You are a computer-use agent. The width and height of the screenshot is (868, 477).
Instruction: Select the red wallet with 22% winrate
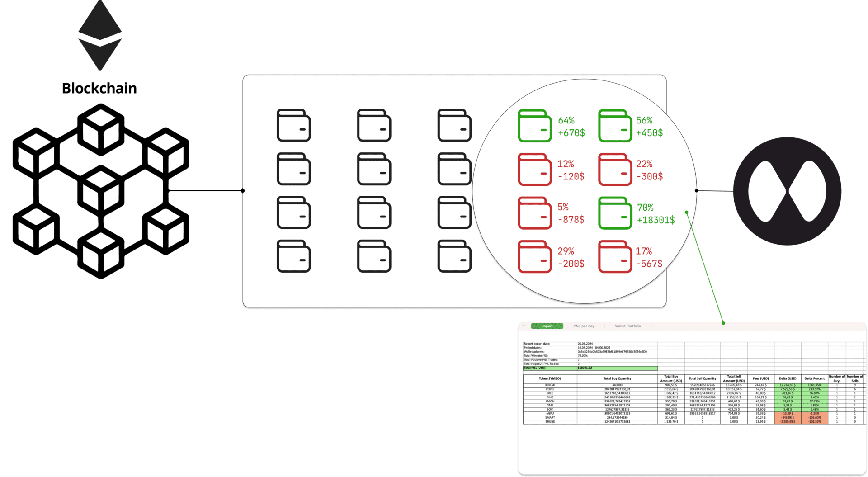tap(615, 170)
